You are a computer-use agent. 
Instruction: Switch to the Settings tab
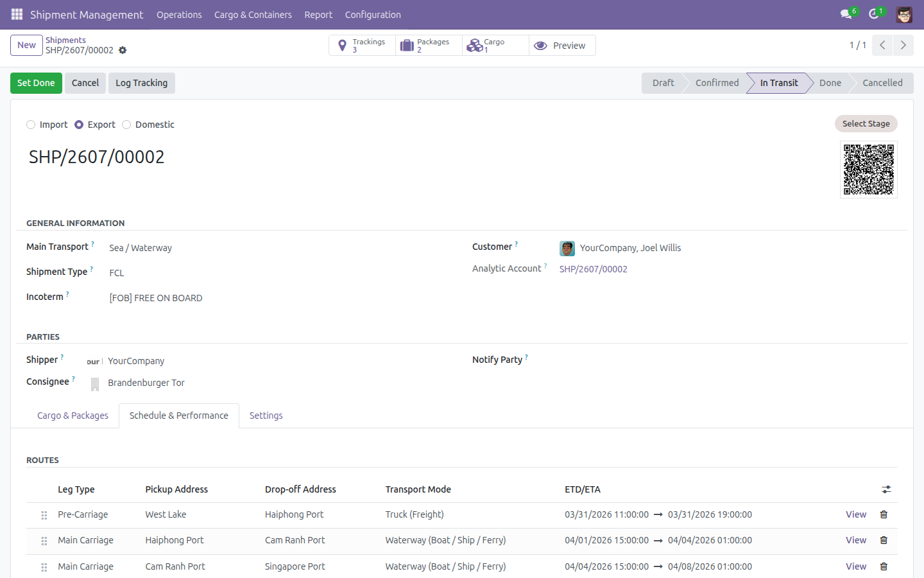[x=266, y=416]
